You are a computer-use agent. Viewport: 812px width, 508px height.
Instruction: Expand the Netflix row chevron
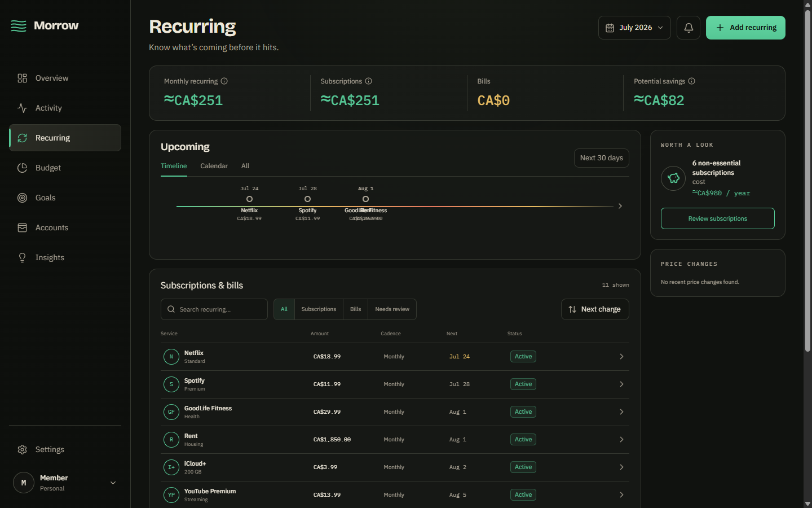[621, 357]
